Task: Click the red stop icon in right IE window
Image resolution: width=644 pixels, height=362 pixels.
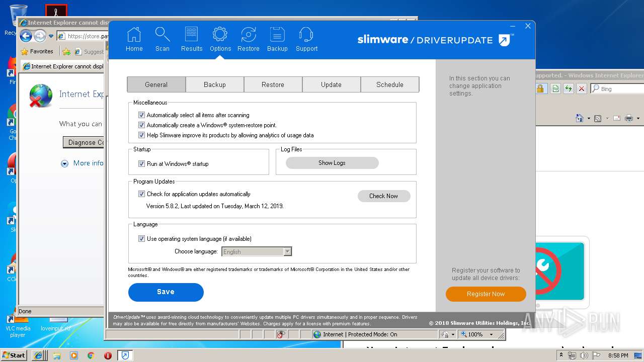Action: pyautogui.click(x=582, y=88)
